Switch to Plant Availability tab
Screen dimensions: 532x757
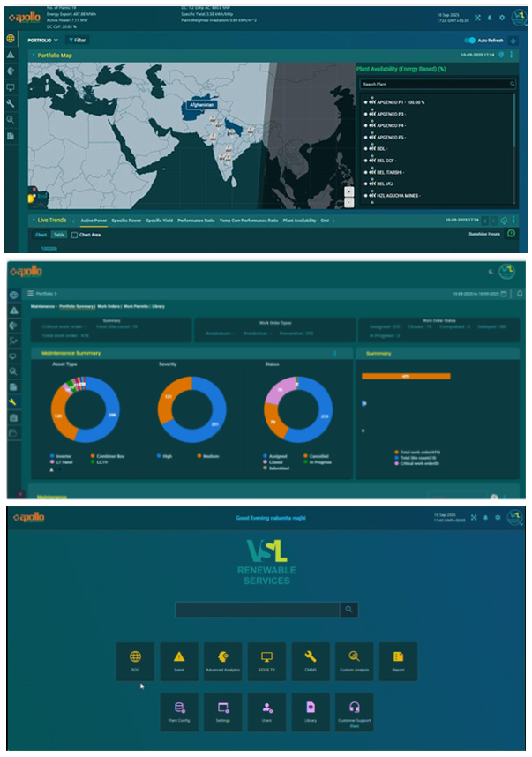[x=299, y=221]
